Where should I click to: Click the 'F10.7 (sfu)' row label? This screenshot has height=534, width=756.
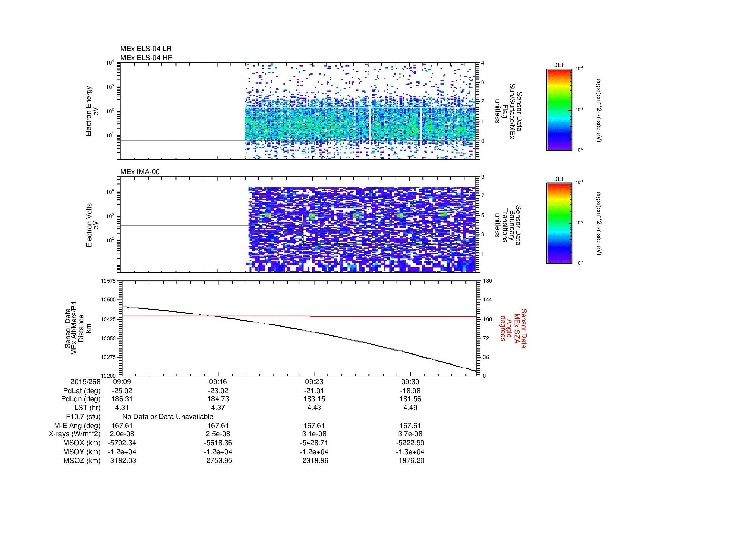pos(83,416)
